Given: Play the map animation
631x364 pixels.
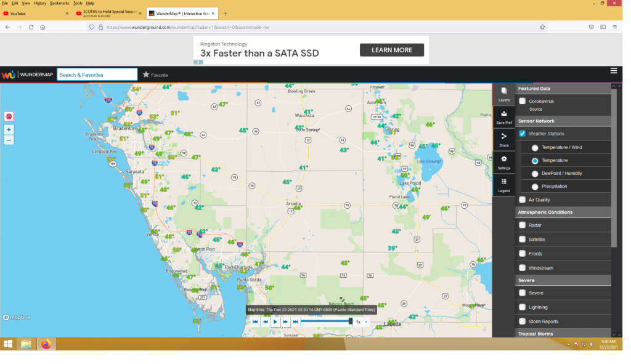Looking at the screenshot, I should coord(275,322).
